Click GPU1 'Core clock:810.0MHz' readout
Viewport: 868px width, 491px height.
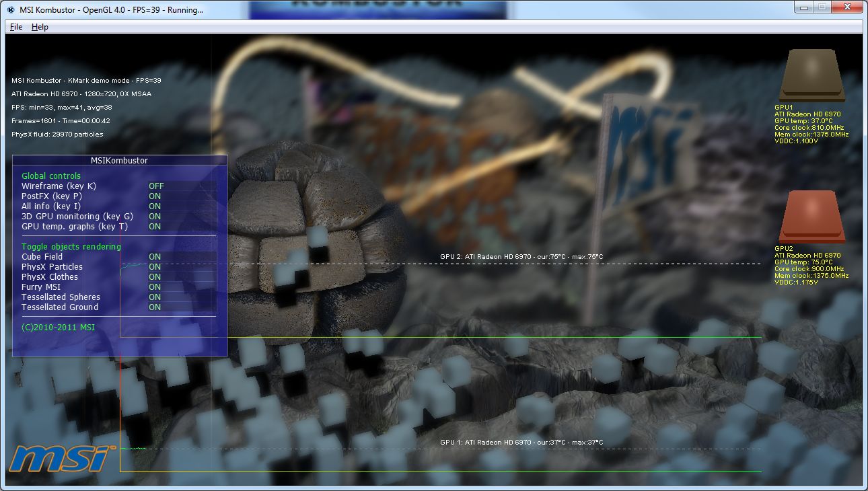809,128
